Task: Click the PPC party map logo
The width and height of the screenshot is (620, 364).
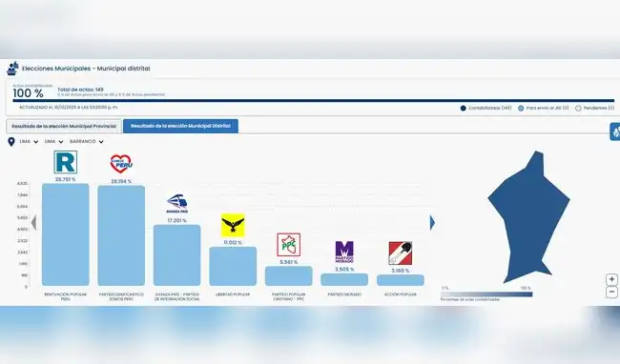Action: (288, 245)
